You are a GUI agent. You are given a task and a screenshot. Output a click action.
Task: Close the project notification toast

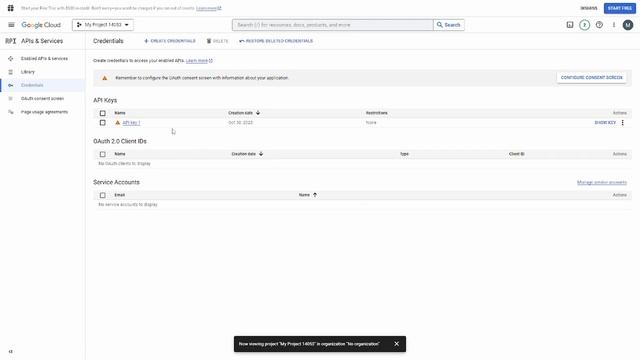396,344
